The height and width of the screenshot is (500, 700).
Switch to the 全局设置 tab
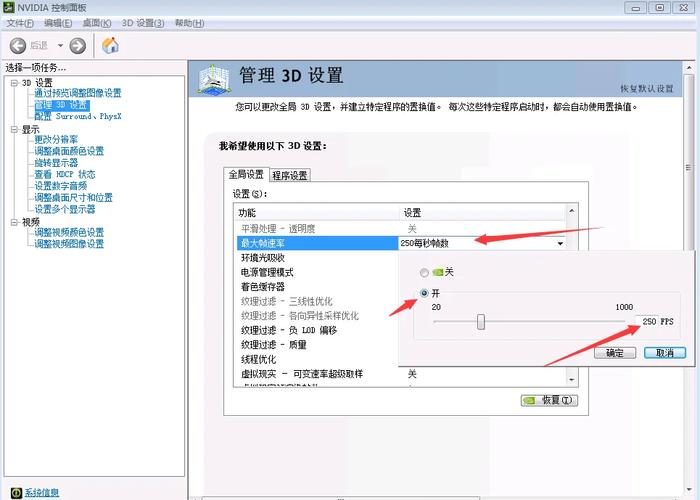click(x=246, y=174)
